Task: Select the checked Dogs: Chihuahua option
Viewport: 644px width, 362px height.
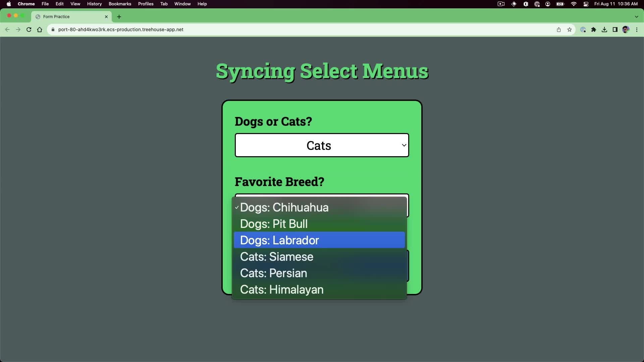Action: [x=284, y=207]
